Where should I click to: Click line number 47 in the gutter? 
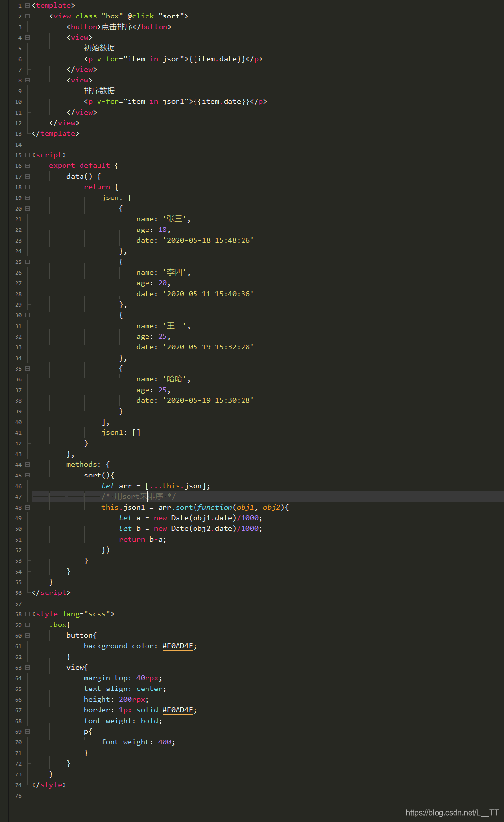click(x=18, y=497)
